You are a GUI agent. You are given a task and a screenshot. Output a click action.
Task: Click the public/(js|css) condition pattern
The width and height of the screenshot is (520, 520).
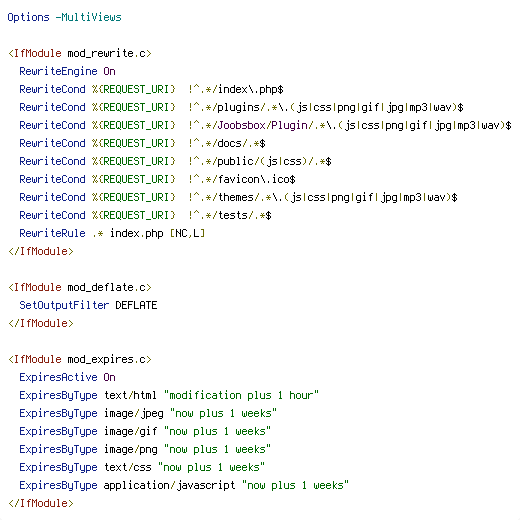pyautogui.click(x=260, y=161)
